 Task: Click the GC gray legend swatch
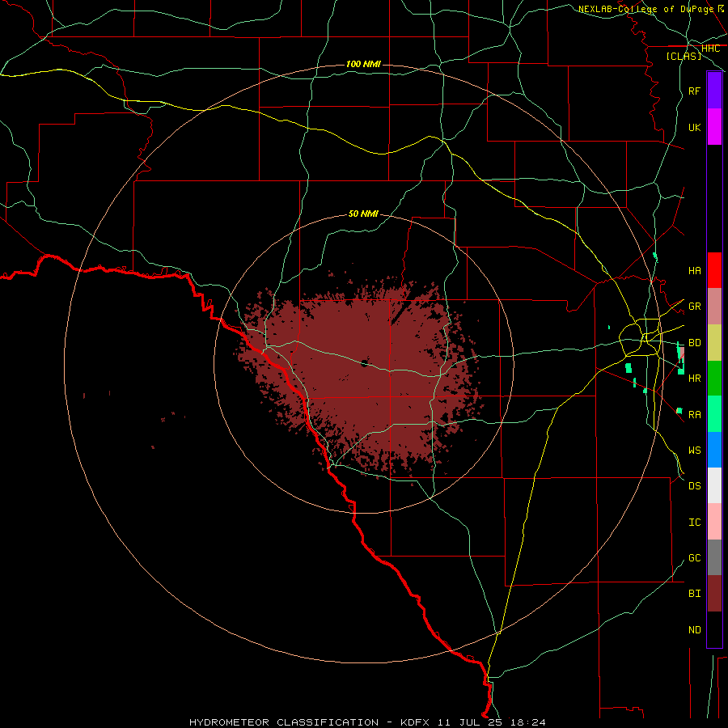(x=714, y=557)
